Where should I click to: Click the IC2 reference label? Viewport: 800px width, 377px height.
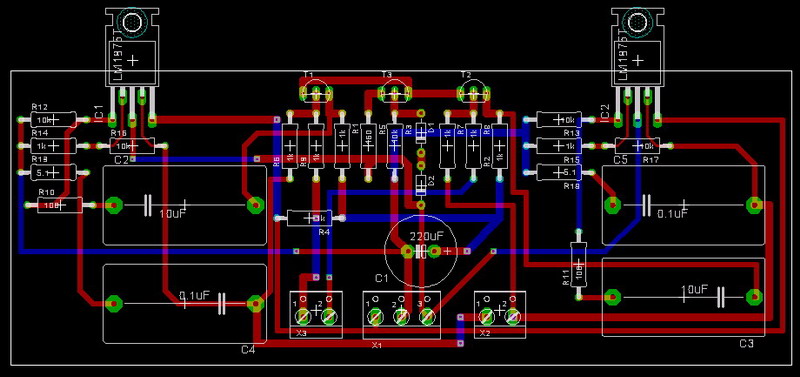click(x=605, y=114)
